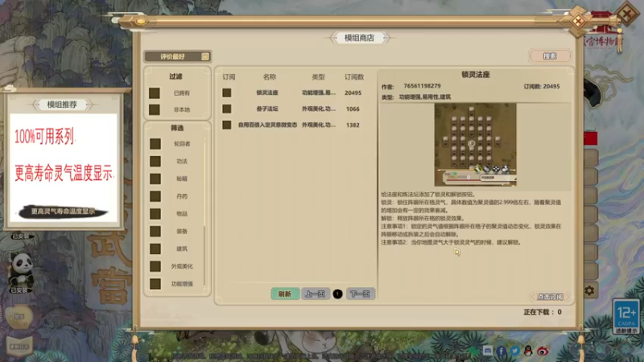Click the 12+ CADPA age rating badge
Image resolution: width=644 pixels, height=362 pixels.
(626, 316)
